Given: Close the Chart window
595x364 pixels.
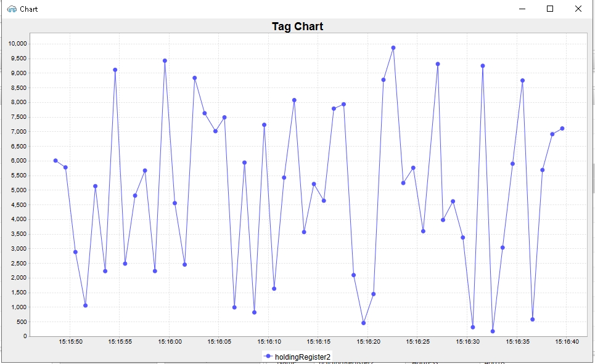Looking at the screenshot, I should click(x=578, y=9).
